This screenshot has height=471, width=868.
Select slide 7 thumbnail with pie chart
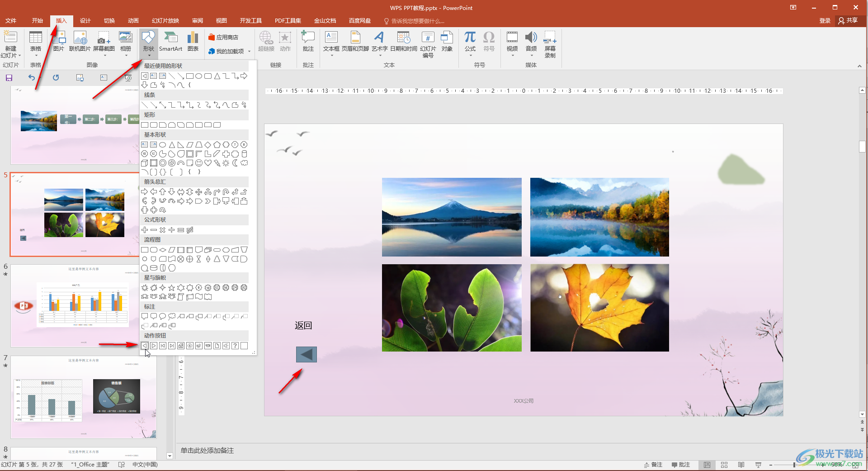[x=84, y=397]
